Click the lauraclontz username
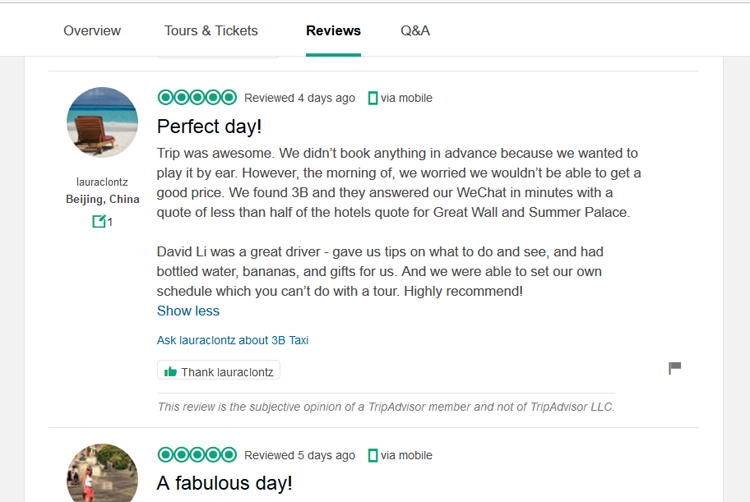The image size is (750, 502). (x=102, y=182)
